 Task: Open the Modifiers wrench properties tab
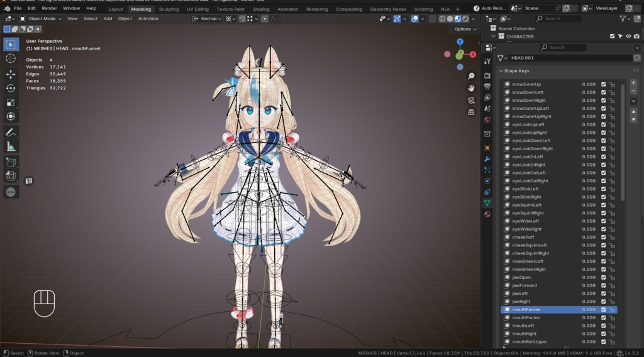coord(487,159)
